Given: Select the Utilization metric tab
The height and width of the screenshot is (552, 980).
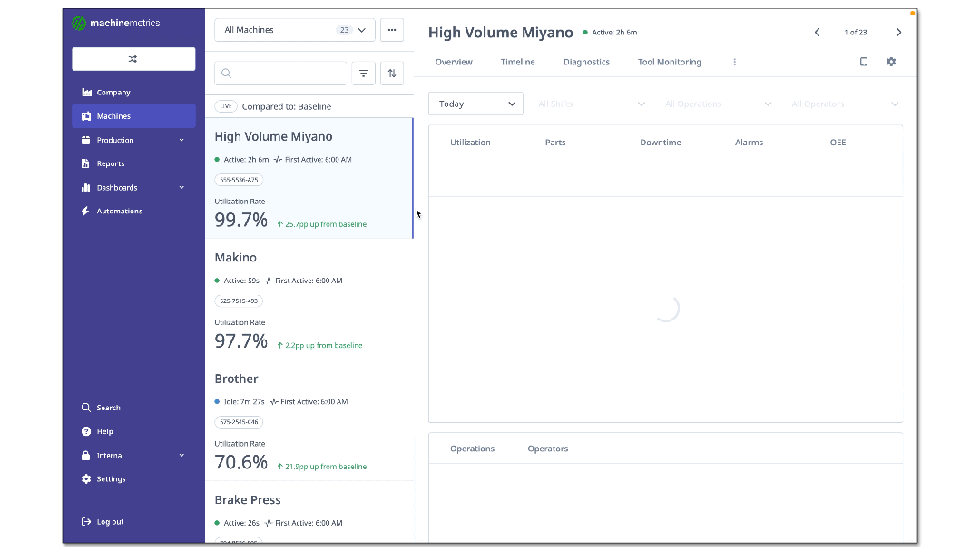Looking at the screenshot, I should pos(470,143).
